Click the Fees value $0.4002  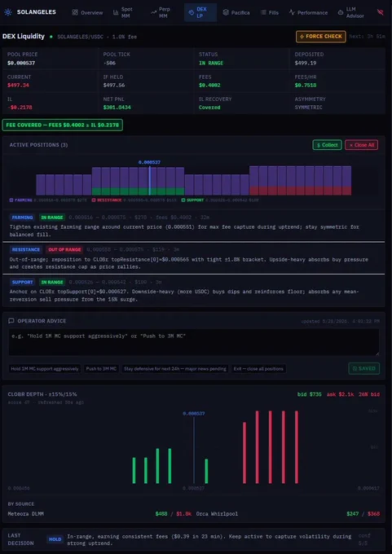209,86
